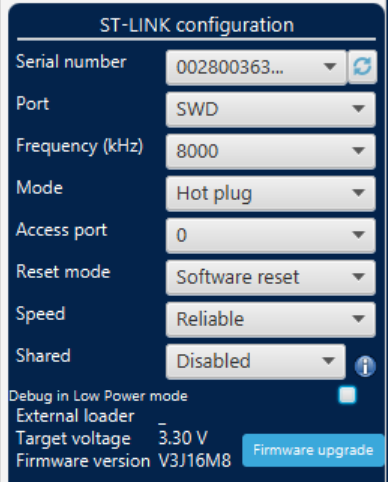
Task: Open the Shared dropdown set to Disabled
Action: [256, 361]
